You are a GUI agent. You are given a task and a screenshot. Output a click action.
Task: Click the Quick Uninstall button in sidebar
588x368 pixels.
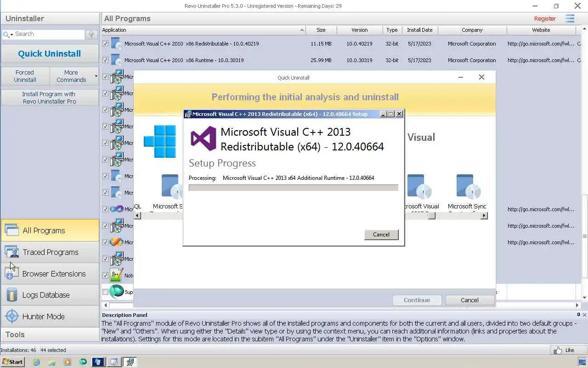tap(50, 53)
